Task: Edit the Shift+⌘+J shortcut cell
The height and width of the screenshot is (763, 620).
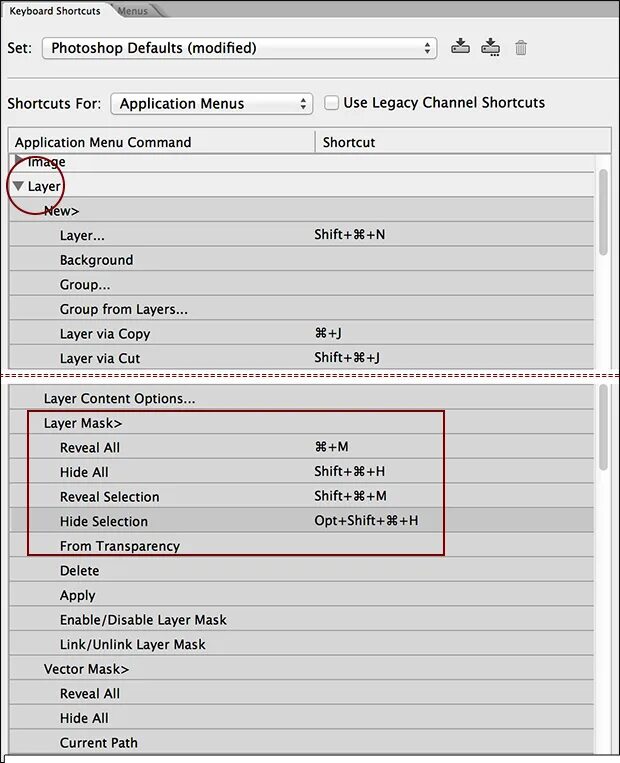Action: 347,357
